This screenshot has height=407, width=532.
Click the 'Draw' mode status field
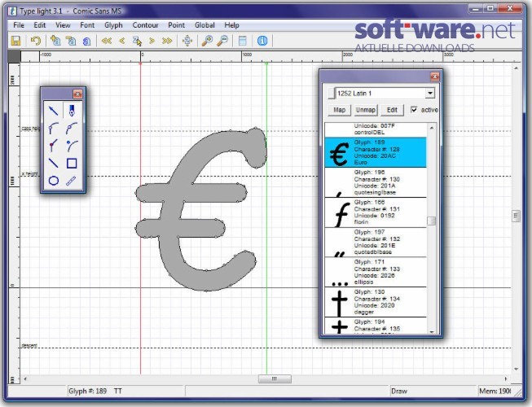point(433,391)
